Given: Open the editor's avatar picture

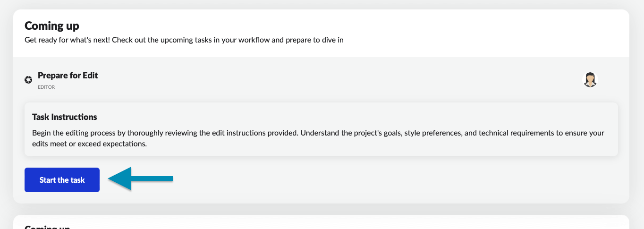Looking at the screenshot, I should [x=590, y=80].
